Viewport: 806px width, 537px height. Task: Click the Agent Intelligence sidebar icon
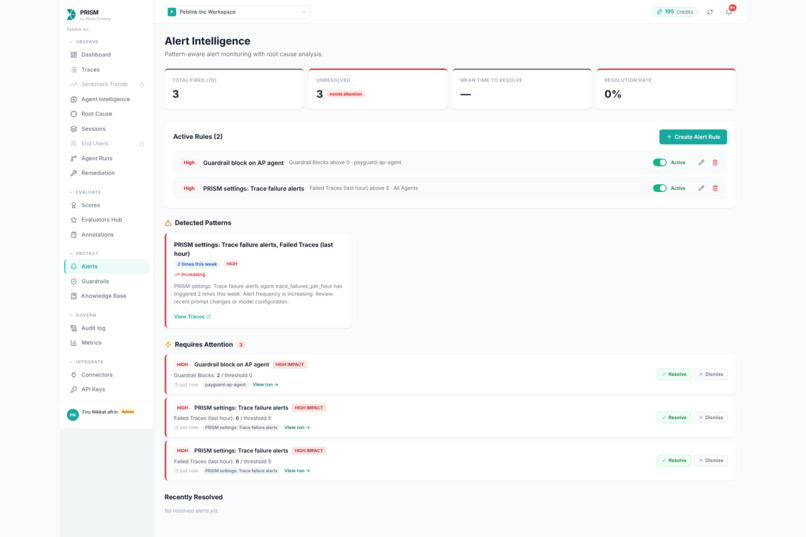click(74, 99)
